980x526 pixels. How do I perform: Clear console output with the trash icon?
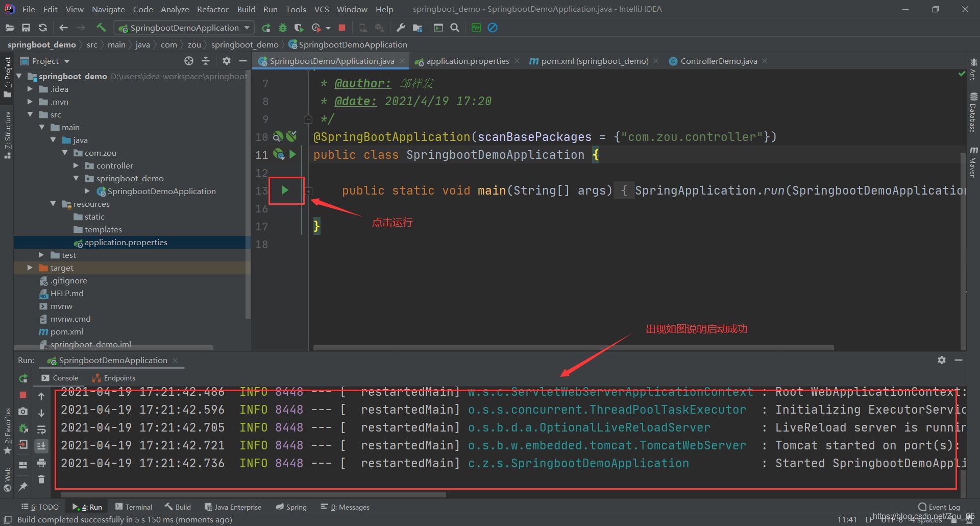[41, 479]
